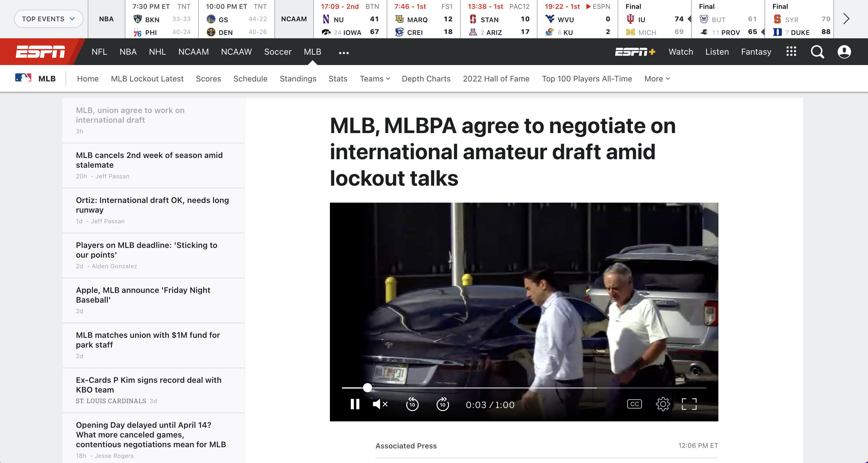Click the search magnifier icon
The height and width of the screenshot is (463, 868).
pyautogui.click(x=817, y=52)
